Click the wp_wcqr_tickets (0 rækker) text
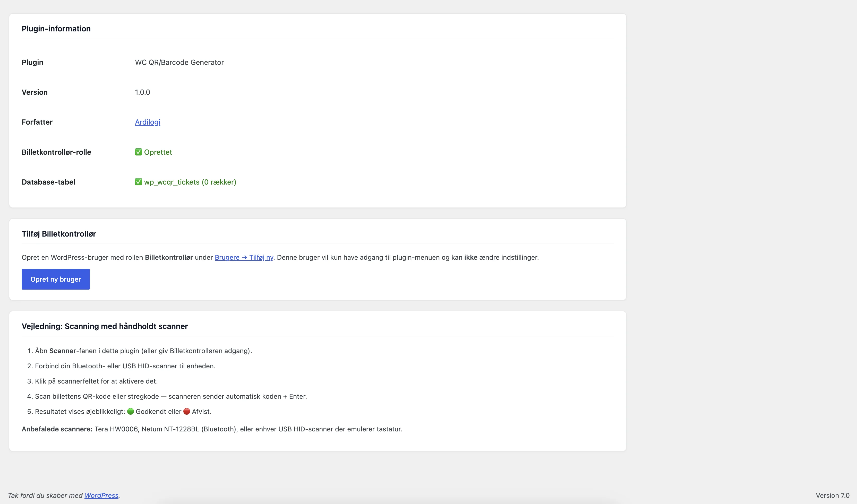The height and width of the screenshot is (504, 857). (x=190, y=182)
